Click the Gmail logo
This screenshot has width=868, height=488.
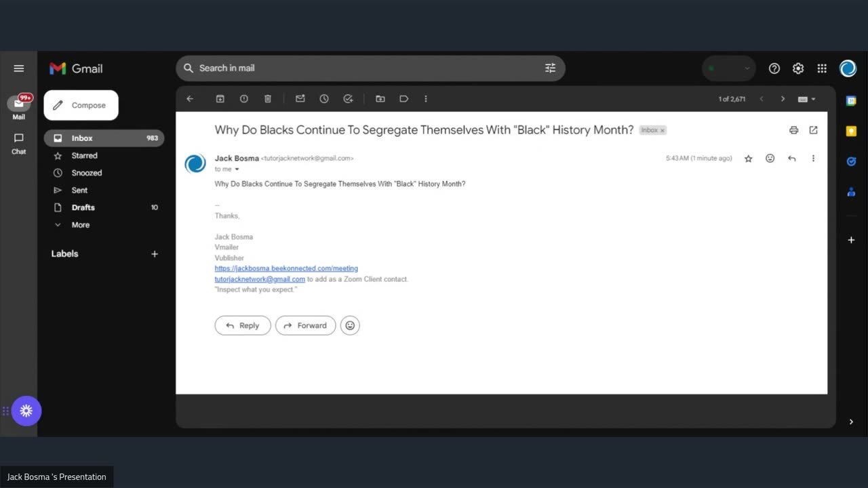[76, 68]
